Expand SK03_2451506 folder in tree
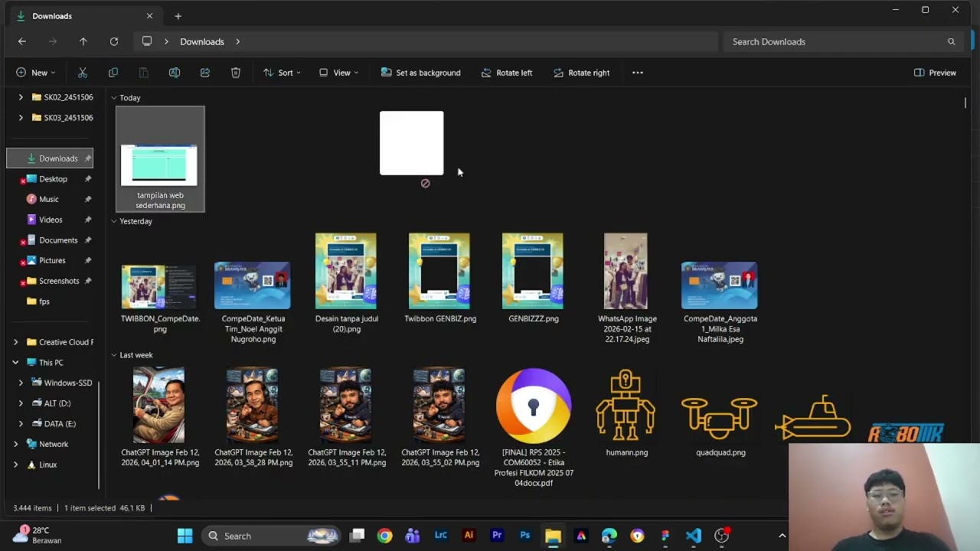This screenshot has height=551, width=980. pyautogui.click(x=21, y=118)
